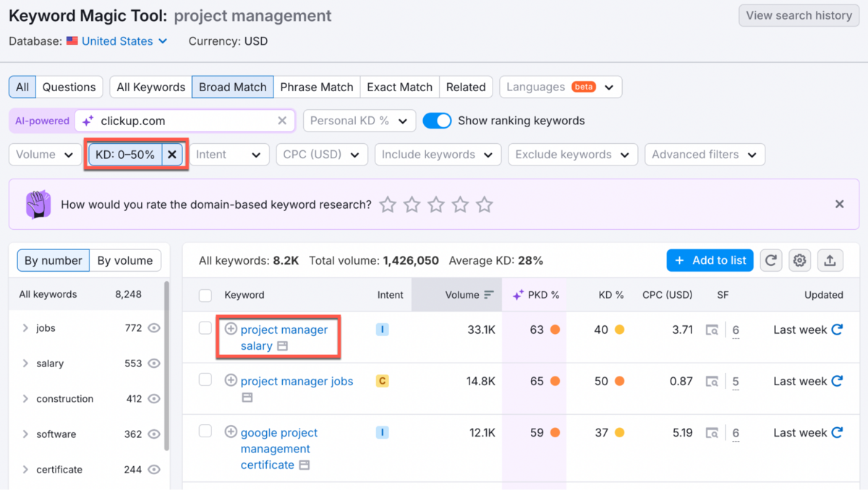
Task: Switch to Questions tab
Action: pos(69,87)
